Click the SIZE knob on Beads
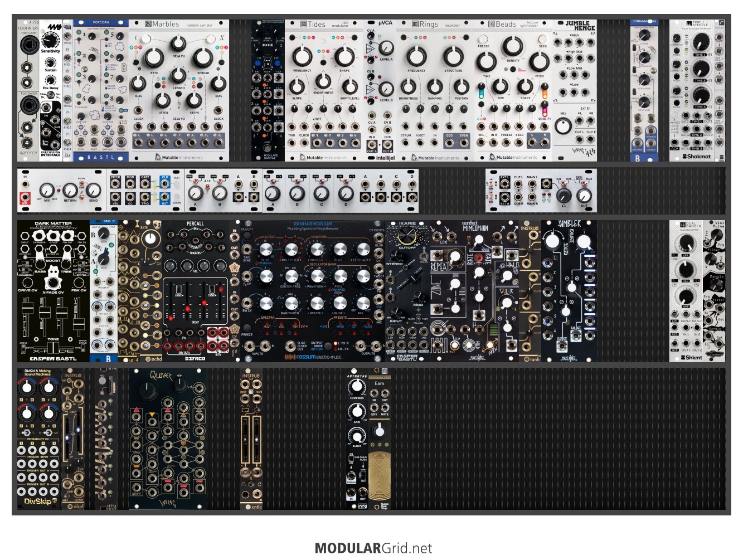Image resolution: width=748 pixels, height=560 pixels. pos(500,87)
